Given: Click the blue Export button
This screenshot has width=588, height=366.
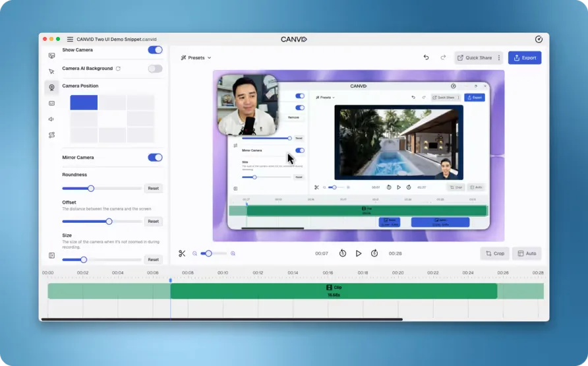Looking at the screenshot, I should 525,58.
